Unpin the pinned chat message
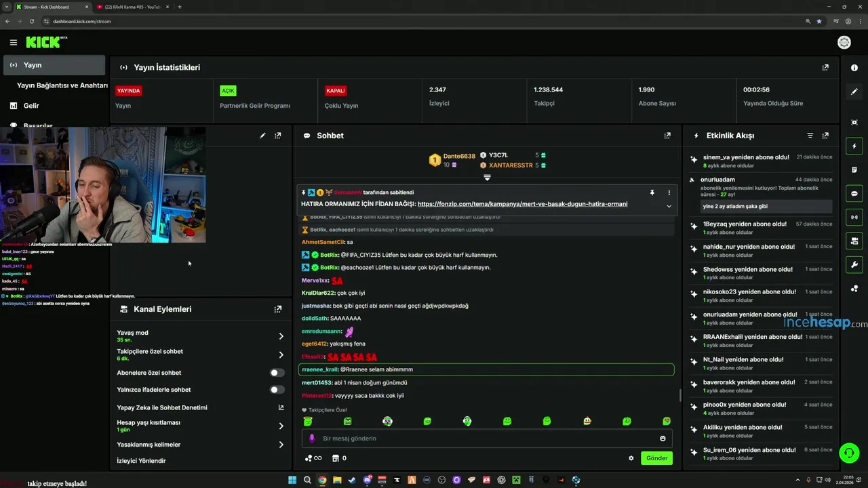 [x=652, y=192]
